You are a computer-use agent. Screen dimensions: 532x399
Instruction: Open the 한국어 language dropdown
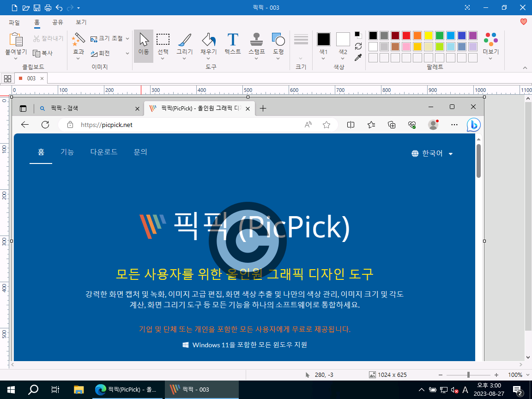[432, 154]
